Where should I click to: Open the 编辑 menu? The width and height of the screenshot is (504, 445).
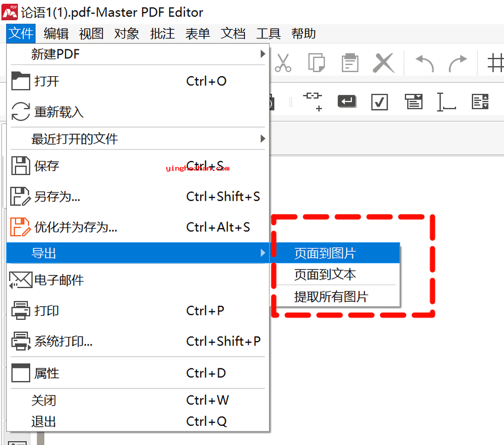click(56, 33)
